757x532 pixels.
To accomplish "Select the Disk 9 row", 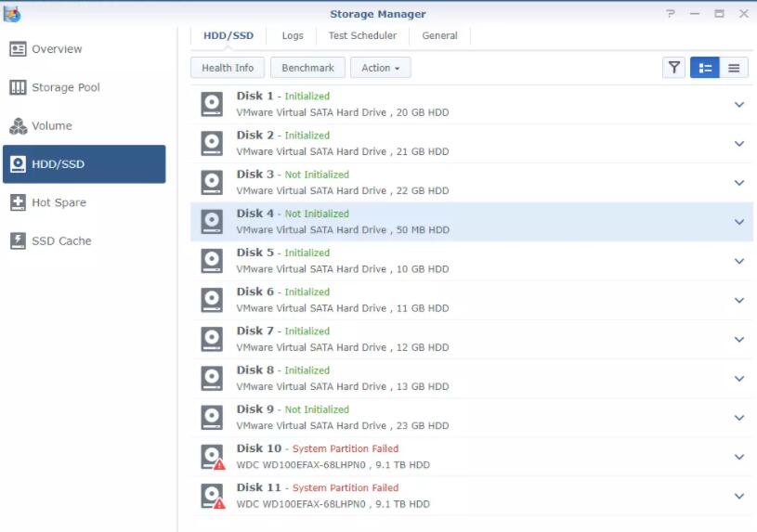I will (x=464, y=418).
